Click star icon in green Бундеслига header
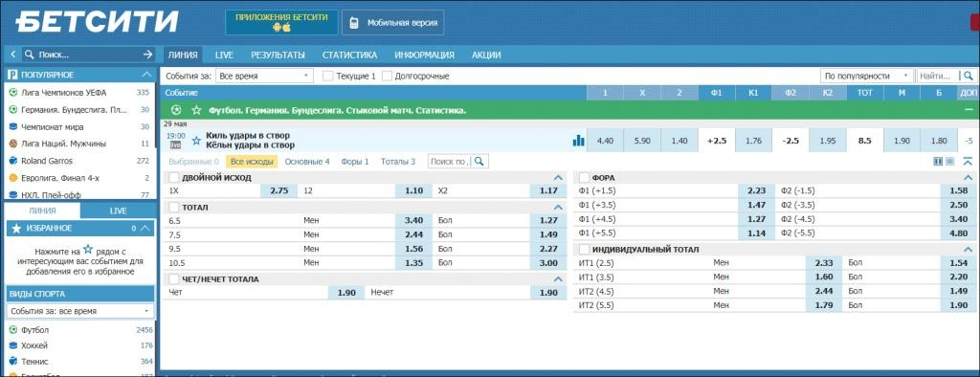The image size is (980, 377). (x=196, y=110)
